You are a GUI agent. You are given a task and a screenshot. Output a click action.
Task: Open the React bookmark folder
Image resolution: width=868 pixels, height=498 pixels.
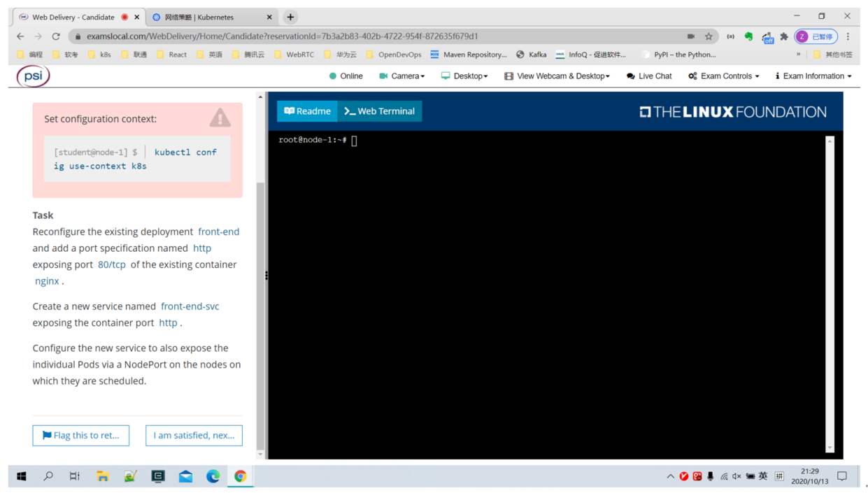pos(171,55)
